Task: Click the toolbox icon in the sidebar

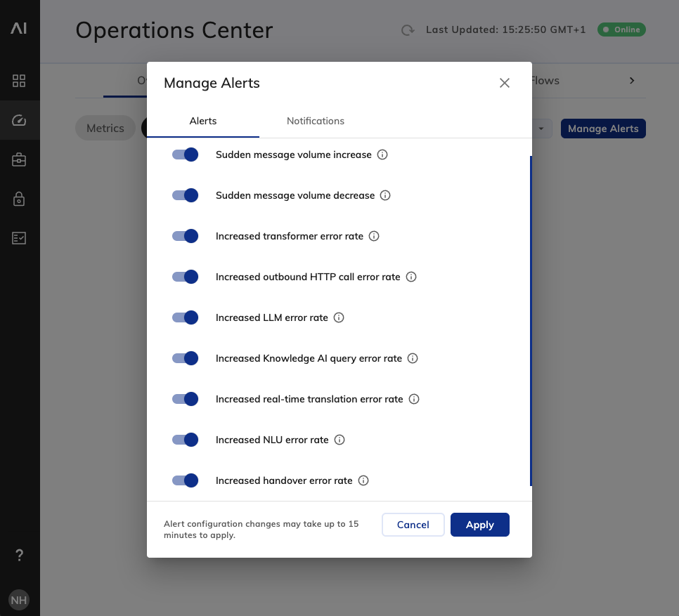Action: point(20,159)
